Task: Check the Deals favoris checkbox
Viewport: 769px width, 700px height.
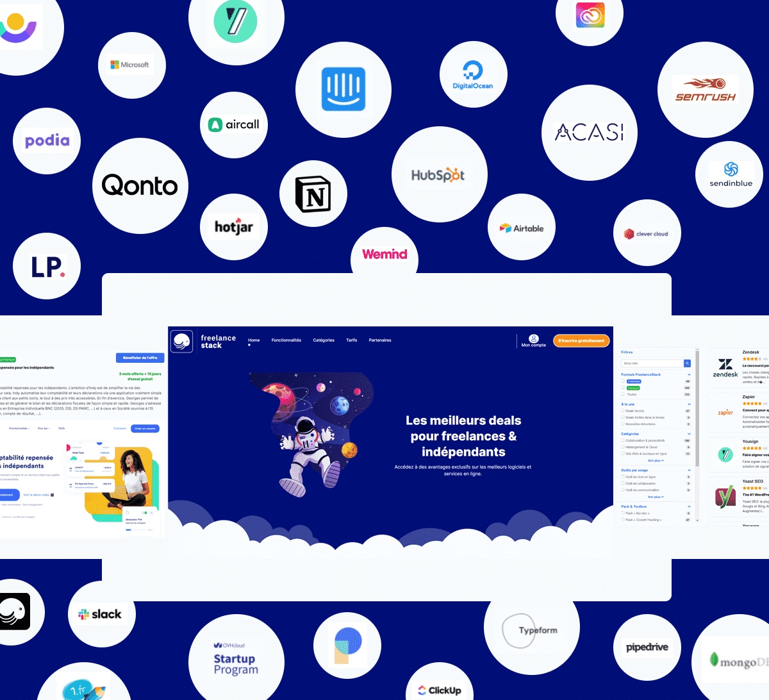Action: tap(622, 410)
